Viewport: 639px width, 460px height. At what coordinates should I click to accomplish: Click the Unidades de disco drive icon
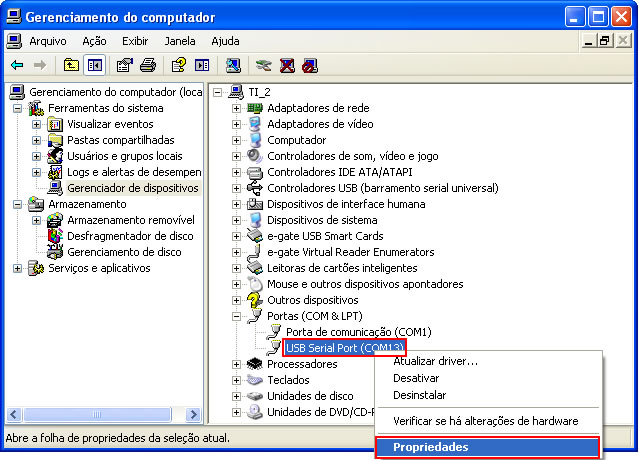[255, 396]
